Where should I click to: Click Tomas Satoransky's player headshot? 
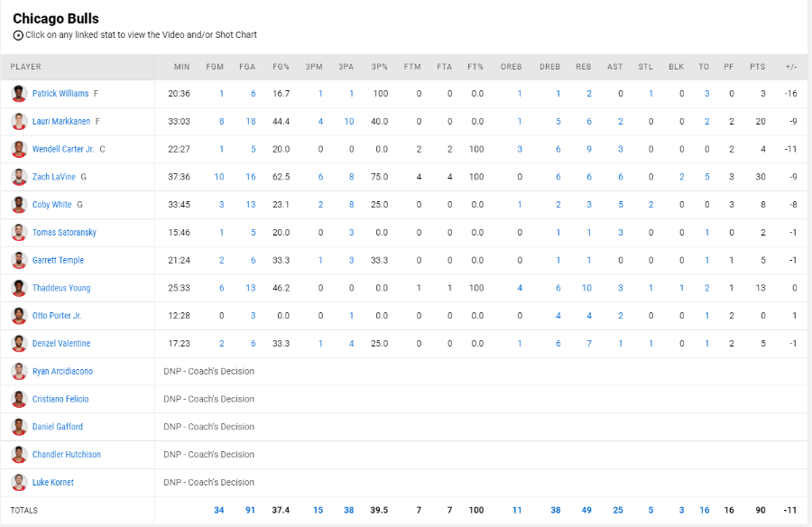[x=19, y=232]
